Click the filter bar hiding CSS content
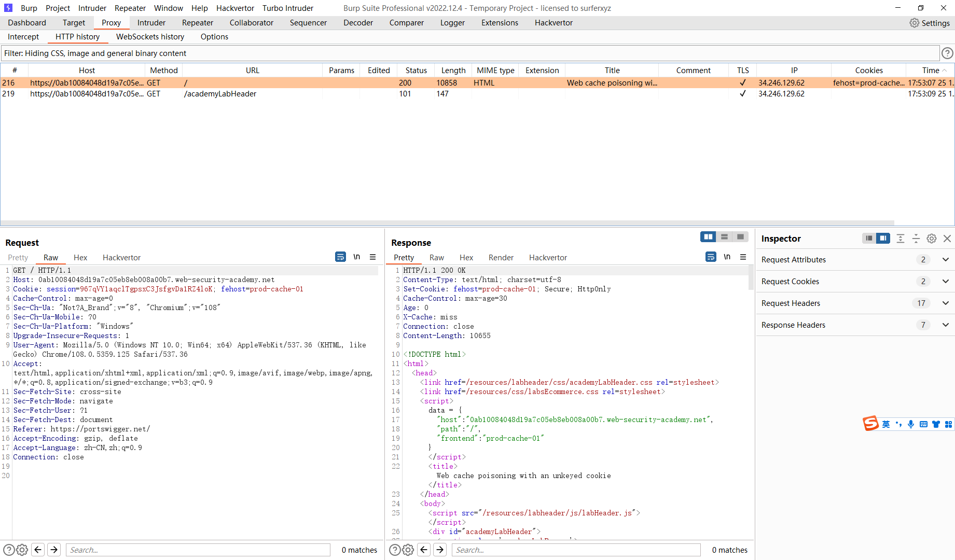The width and height of the screenshot is (955, 560). (470, 53)
